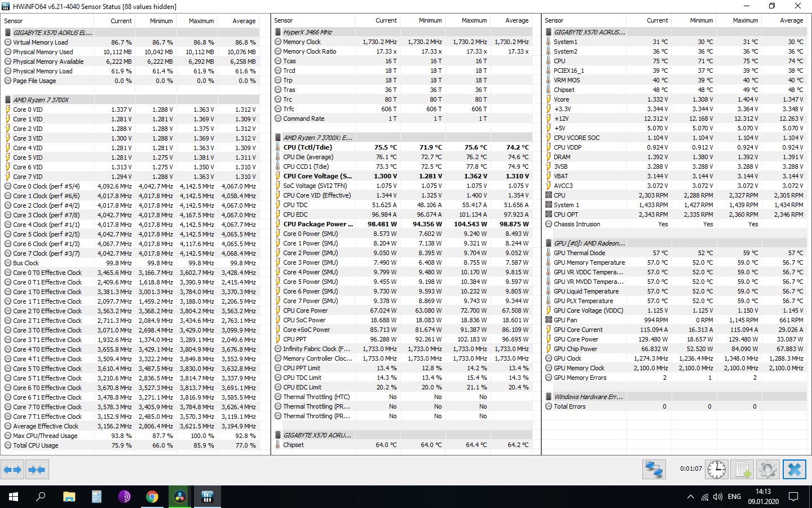Click the Maximum column header in the middle panel
This screenshot has height=508, width=812.
[x=468, y=20]
